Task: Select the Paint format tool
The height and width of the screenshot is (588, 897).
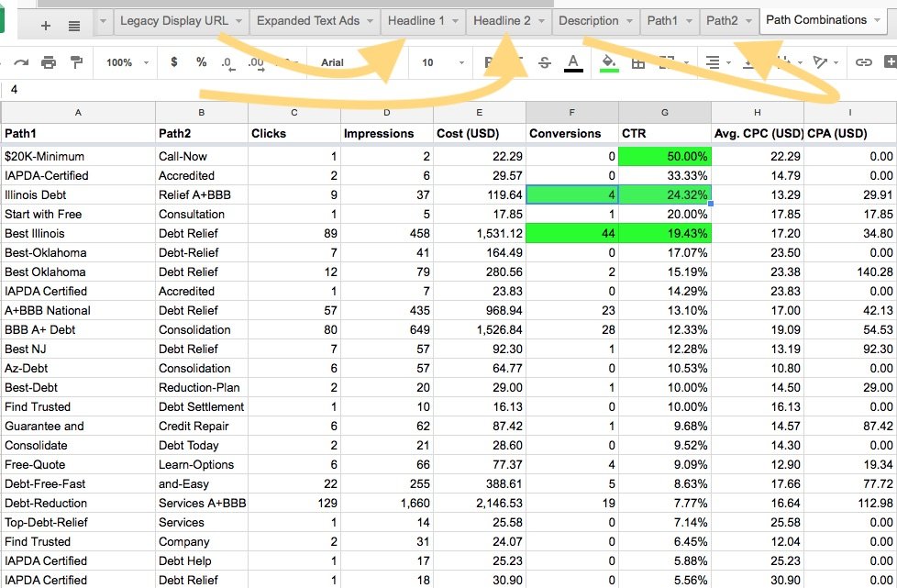Action: click(x=76, y=62)
